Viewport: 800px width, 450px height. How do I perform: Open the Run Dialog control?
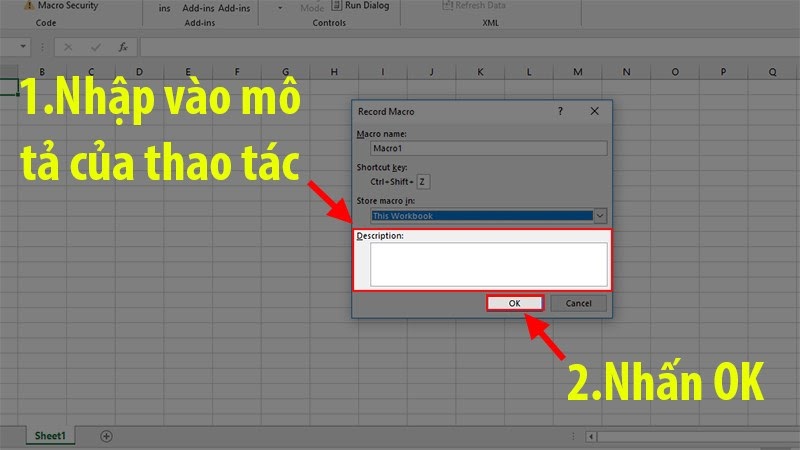(x=360, y=6)
